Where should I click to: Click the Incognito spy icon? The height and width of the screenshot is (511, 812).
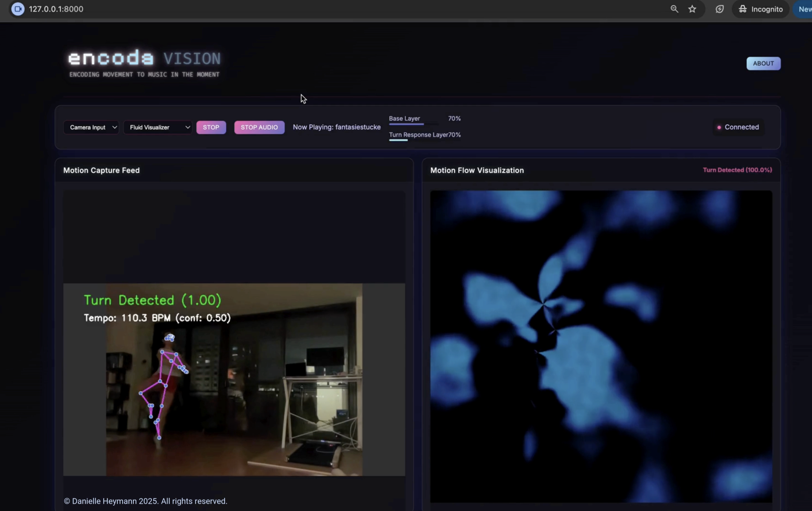(743, 9)
